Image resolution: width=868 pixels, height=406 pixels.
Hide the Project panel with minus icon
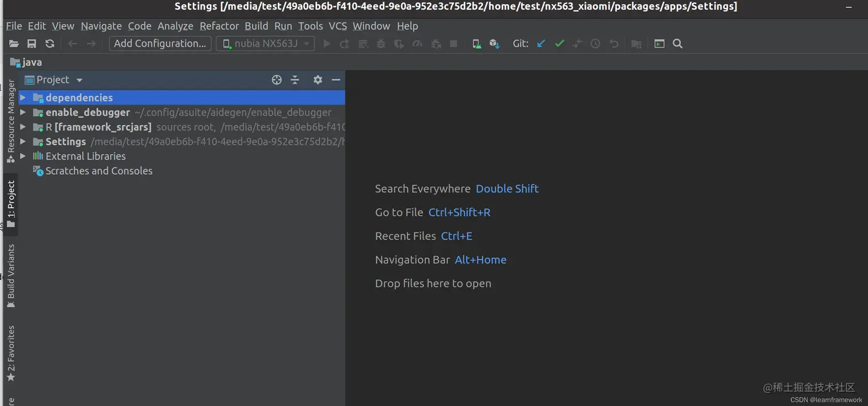pos(336,80)
